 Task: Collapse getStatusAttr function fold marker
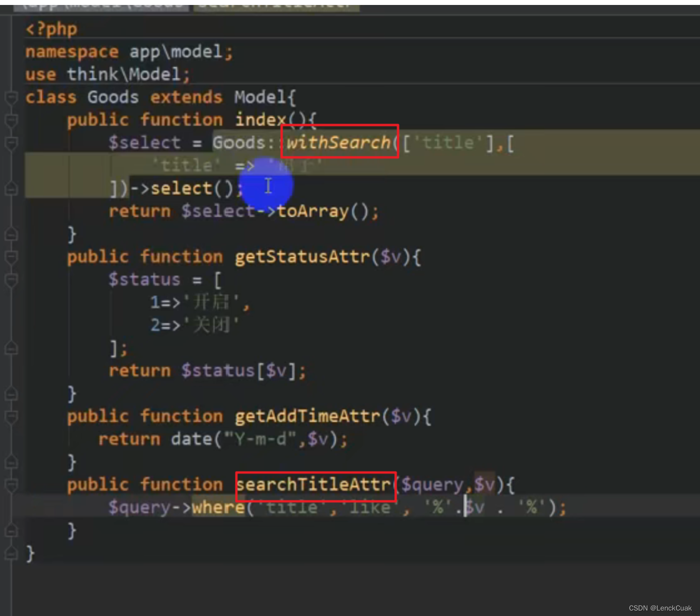coord(11,257)
